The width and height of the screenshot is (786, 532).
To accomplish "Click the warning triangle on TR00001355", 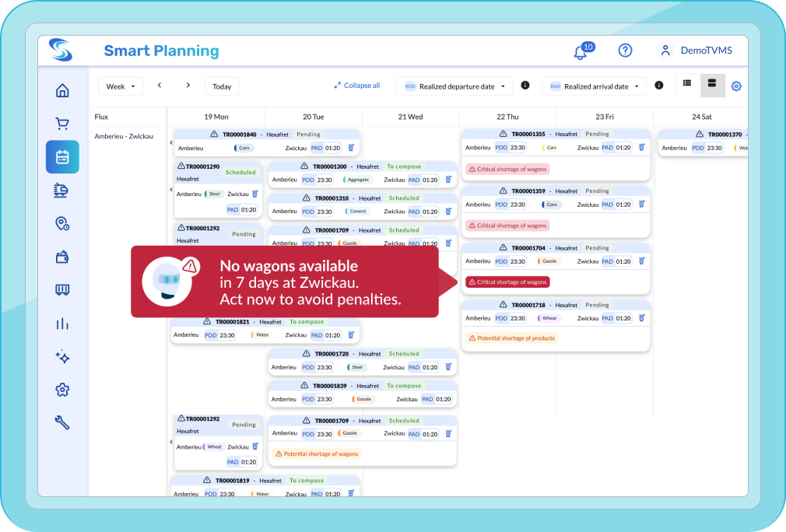I will [x=503, y=134].
